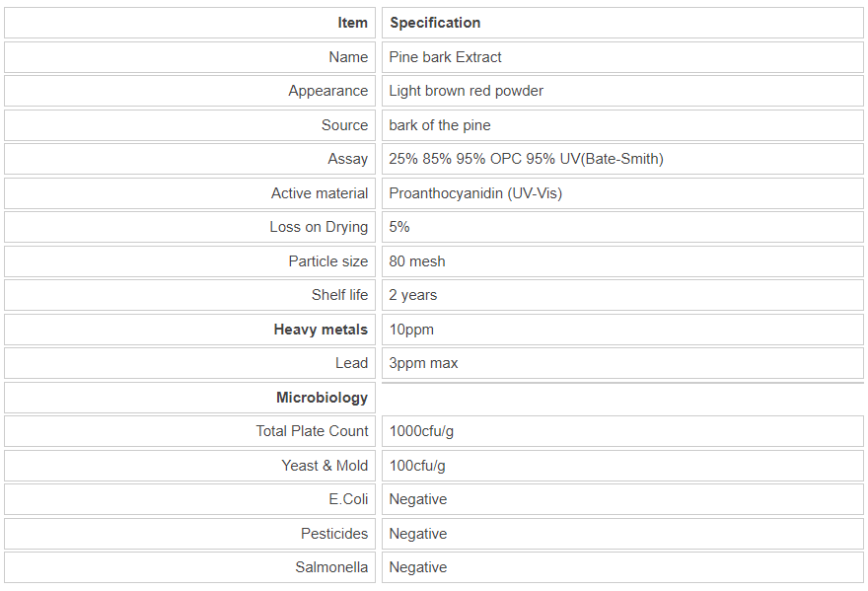Click the "2 years" shelf life value

point(412,295)
